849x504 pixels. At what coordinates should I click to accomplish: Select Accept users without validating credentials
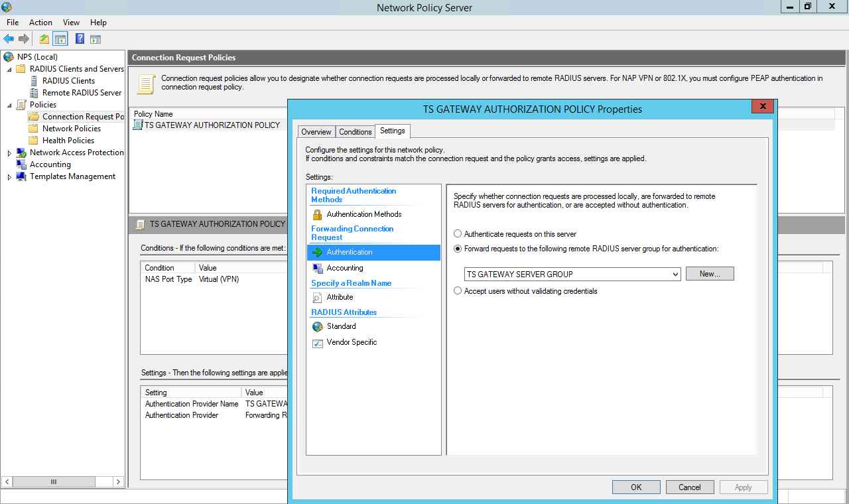[458, 291]
